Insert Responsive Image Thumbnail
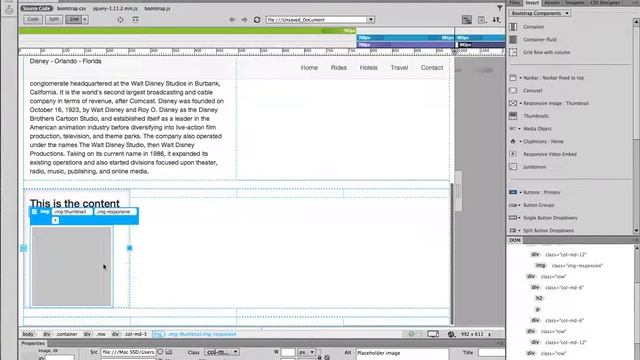The image size is (640, 360). pyautogui.click(x=556, y=103)
